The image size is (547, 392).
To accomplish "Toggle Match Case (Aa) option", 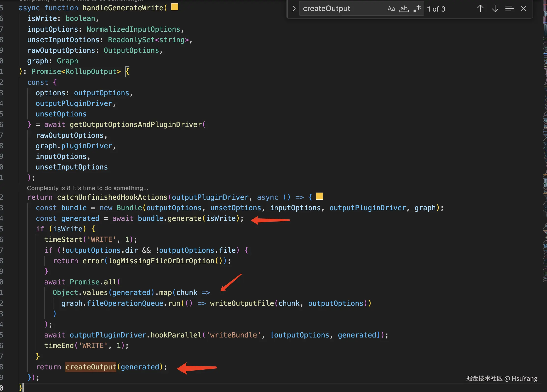I will pos(391,9).
